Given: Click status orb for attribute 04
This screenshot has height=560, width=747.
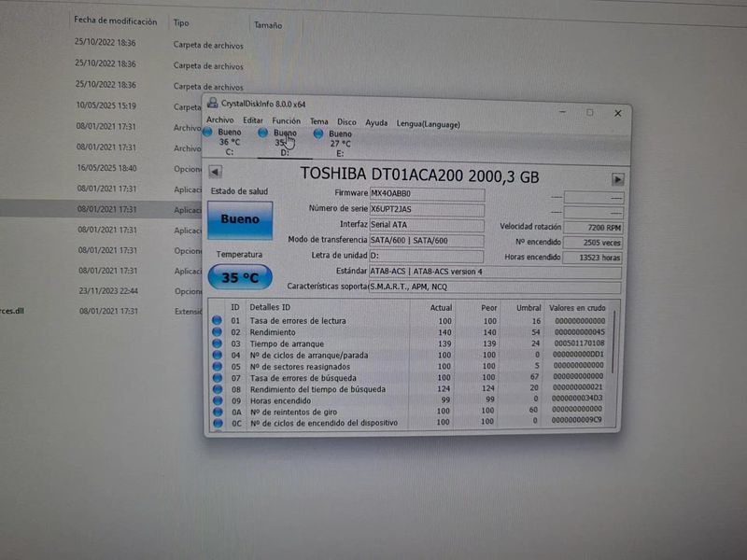Looking at the screenshot, I should pos(218,355).
